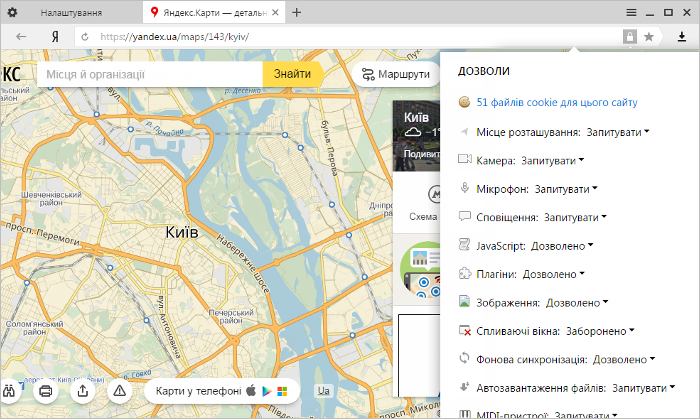
Task: Click the Apple App Store icon
Action: [251, 391]
